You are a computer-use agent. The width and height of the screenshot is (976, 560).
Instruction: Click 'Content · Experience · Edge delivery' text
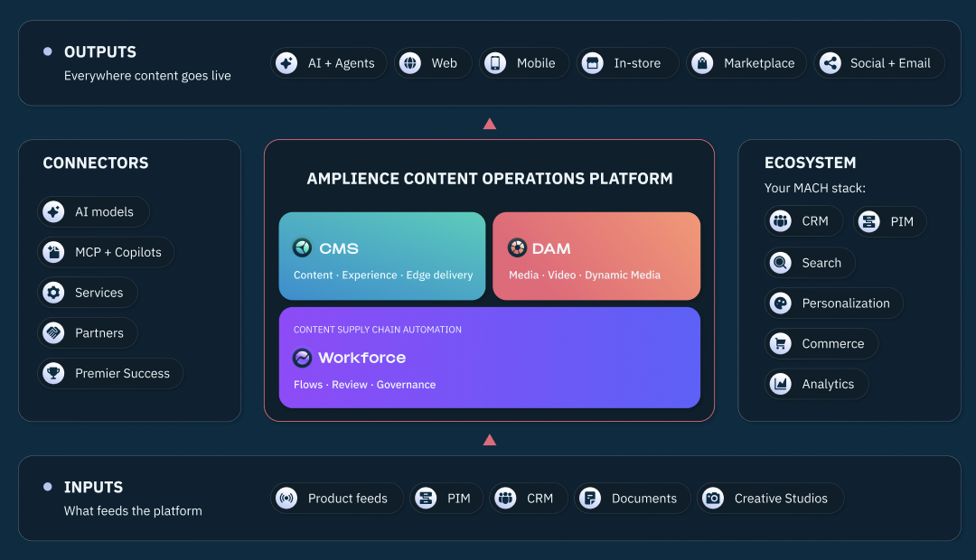point(383,275)
